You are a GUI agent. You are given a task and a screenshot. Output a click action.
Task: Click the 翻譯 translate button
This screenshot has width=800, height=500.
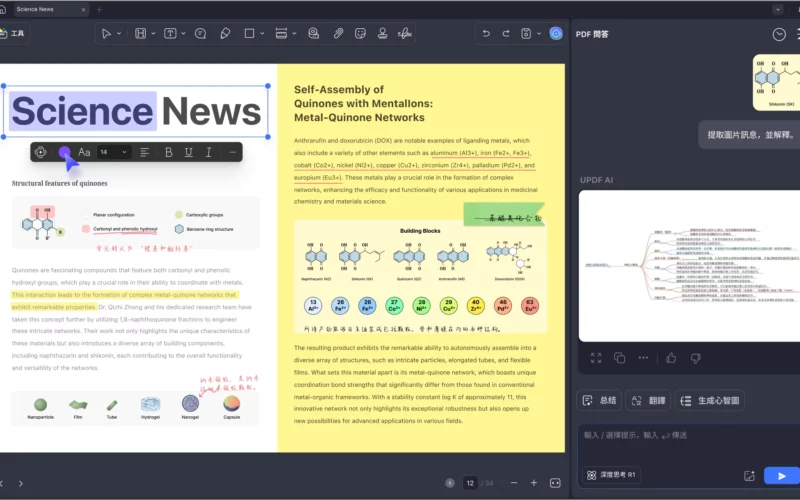tap(648, 400)
